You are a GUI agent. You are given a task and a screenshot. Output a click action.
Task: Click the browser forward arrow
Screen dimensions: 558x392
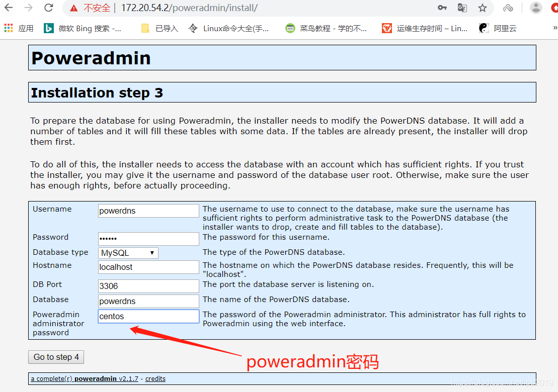tap(29, 8)
